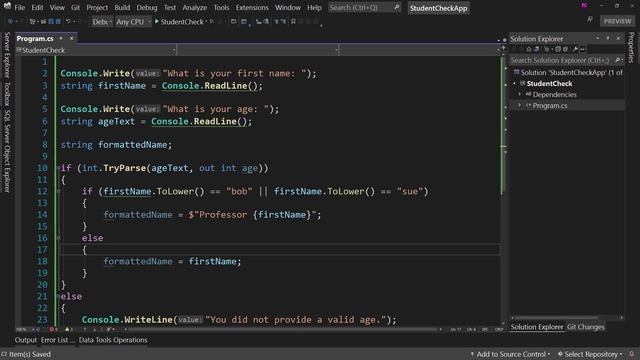The width and height of the screenshot is (640, 360).
Task: Collapse the else block at line 21
Action: coord(58,296)
